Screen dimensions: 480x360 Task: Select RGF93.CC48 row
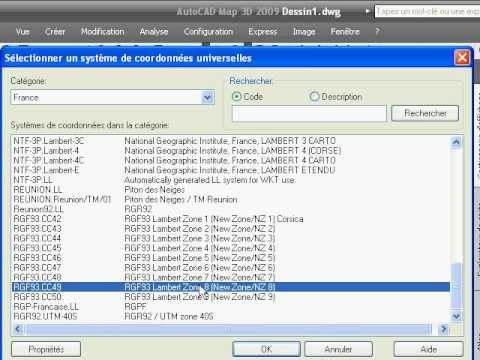(231, 277)
